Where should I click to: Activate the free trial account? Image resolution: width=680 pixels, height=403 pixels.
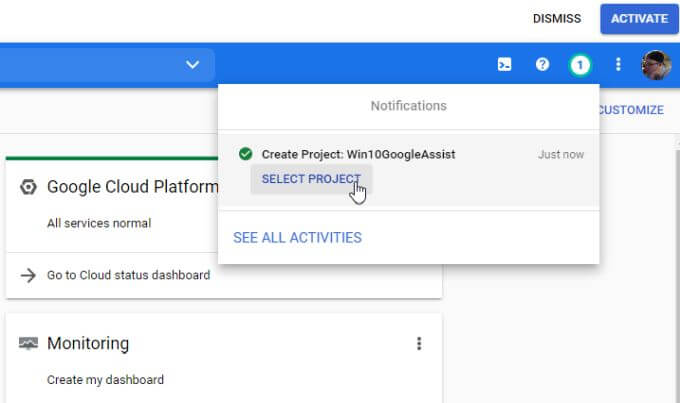(639, 18)
